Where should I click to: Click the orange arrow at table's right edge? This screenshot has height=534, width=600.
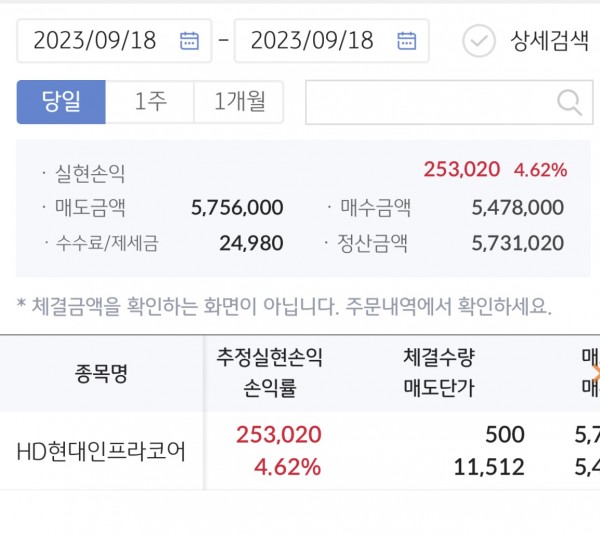coord(595,373)
